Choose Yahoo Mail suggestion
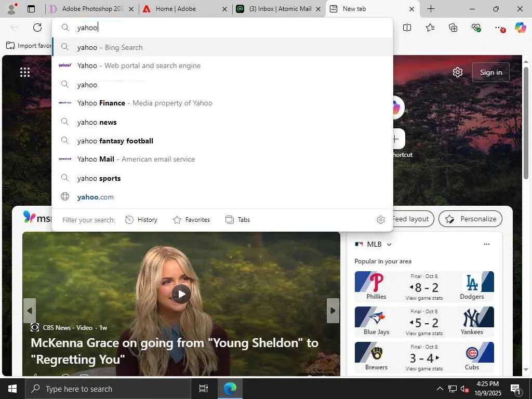The height and width of the screenshot is (399, 532). click(x=222, y=159)
